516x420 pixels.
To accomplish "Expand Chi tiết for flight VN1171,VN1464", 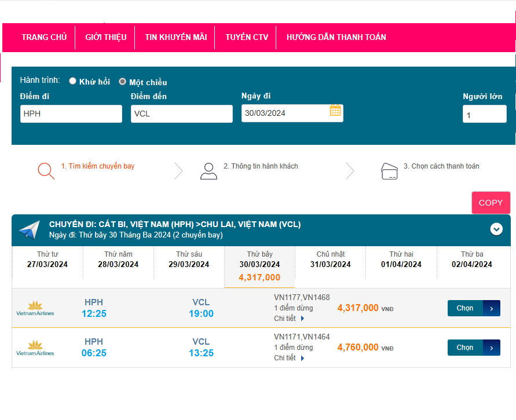I will [289, 358].
